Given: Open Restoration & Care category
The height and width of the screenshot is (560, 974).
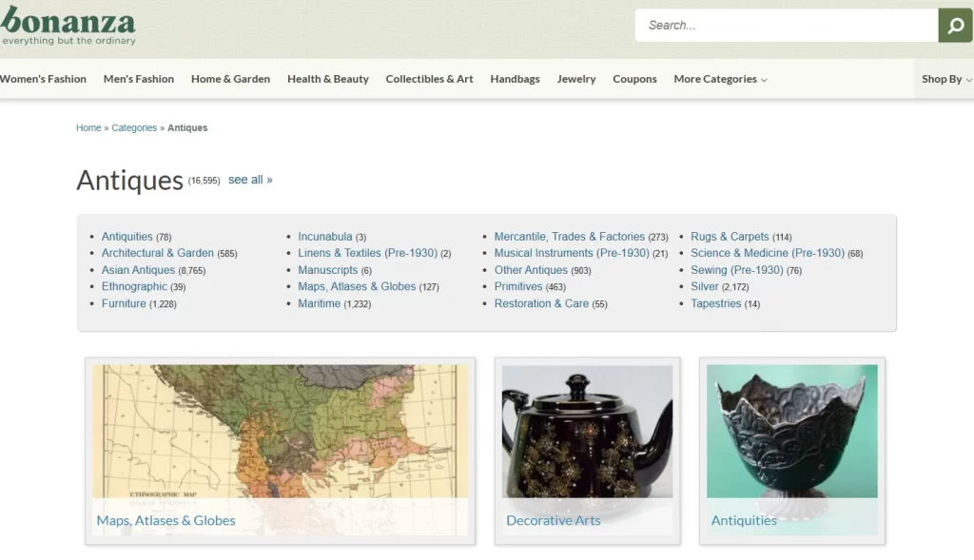Looking at the screenshot, I should (x=542, y=302).
